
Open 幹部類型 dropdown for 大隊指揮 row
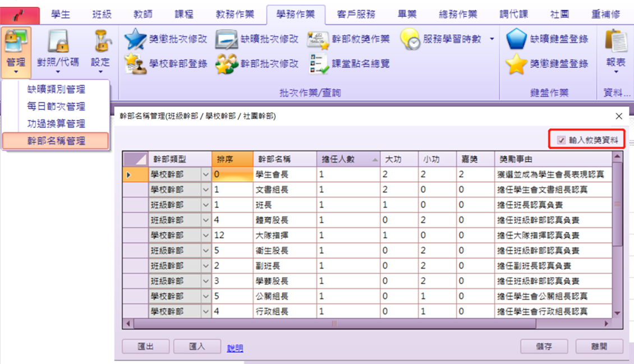(206, 236)
